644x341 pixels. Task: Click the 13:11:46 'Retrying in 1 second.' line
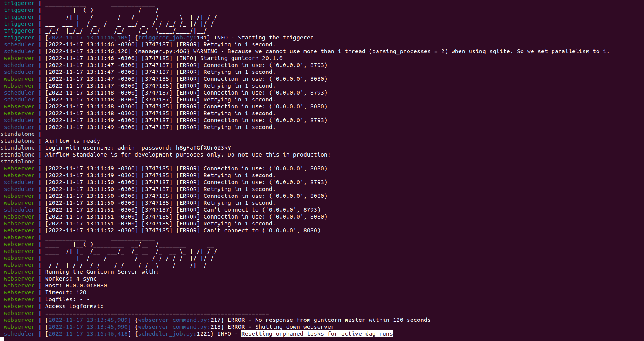160,44
